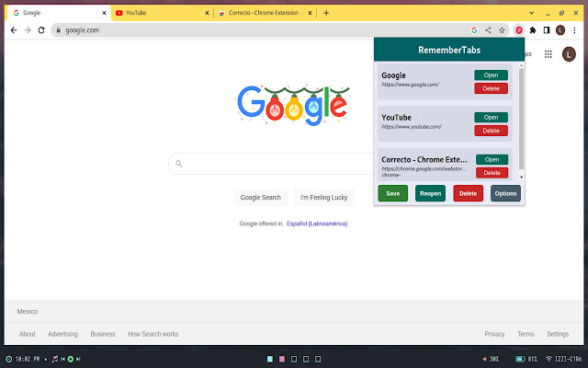
Task: Click the bottom red Delete button
Action: 468,193
